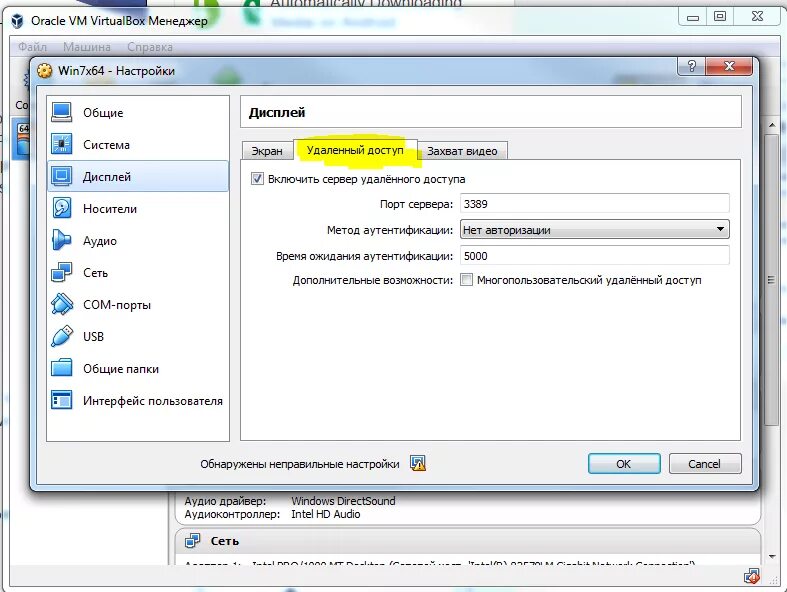
Task: Enable Многопользовательский удалённый доступ checkbox
Action: coord(466,280)
